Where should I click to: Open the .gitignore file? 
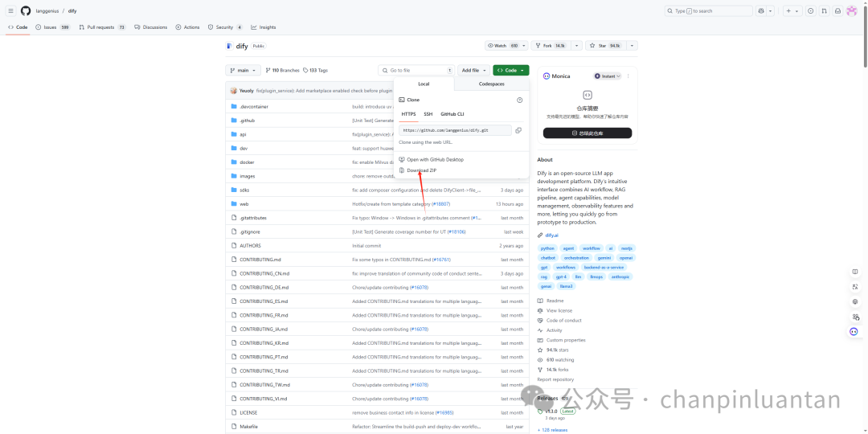point(250,232)
